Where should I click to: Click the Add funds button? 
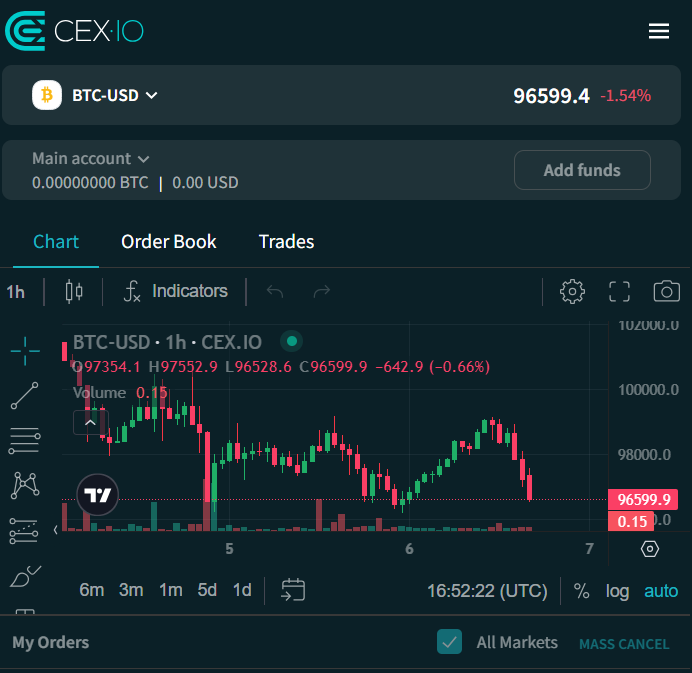pyautogui.click(x=582, y=170)
